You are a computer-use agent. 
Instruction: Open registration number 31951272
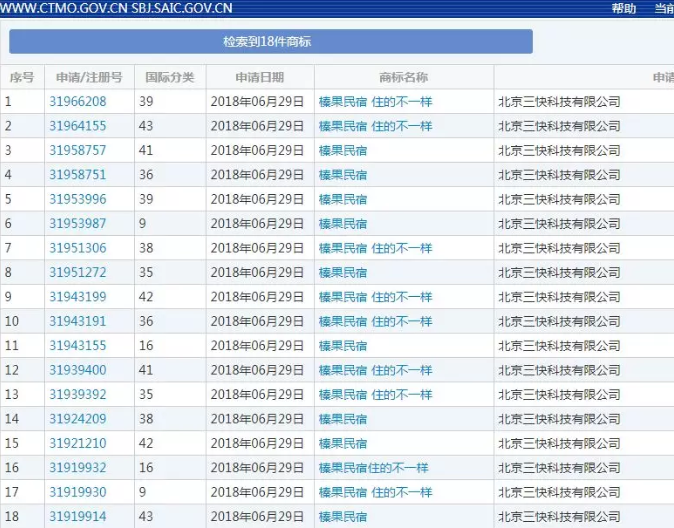77,272
